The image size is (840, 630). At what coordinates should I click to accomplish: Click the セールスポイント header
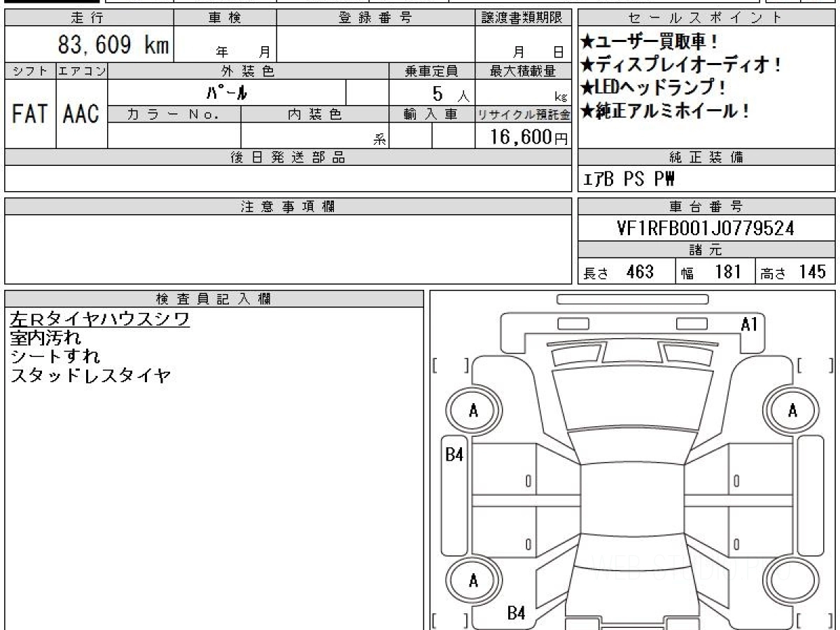click(706, 18)
